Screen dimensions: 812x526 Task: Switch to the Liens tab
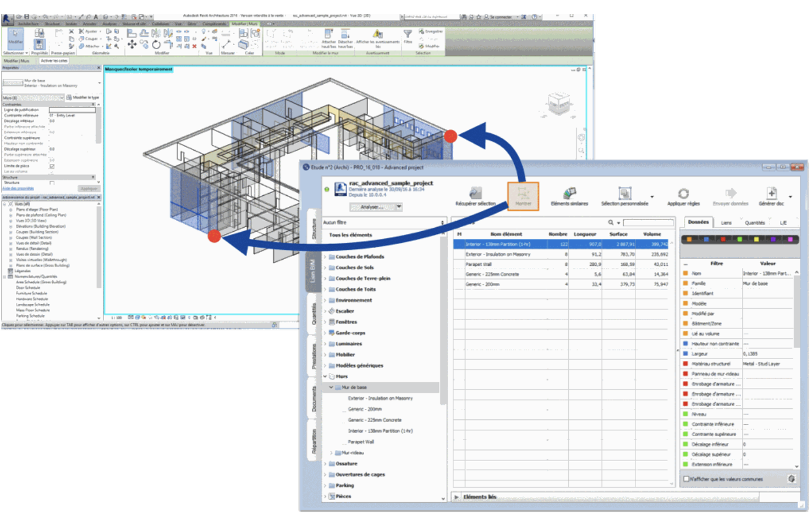pyautogui.click(x=726, y=223)
